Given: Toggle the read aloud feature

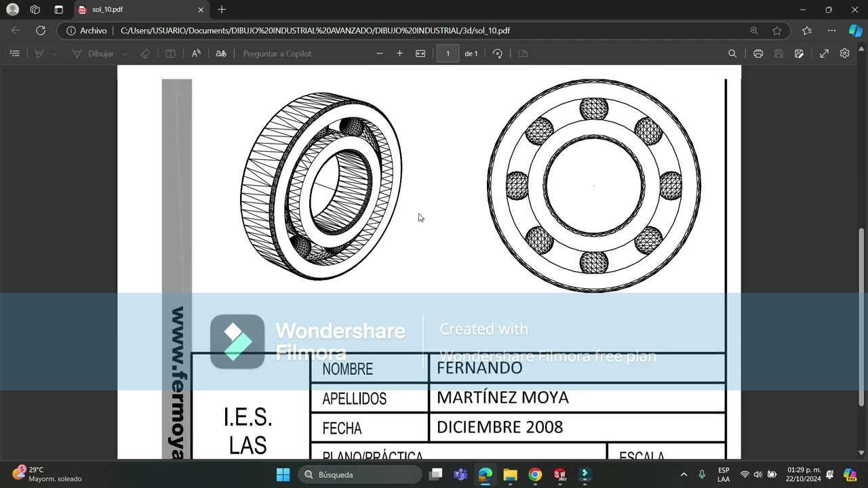Looking at the screenshot, I should click(196, 54).
